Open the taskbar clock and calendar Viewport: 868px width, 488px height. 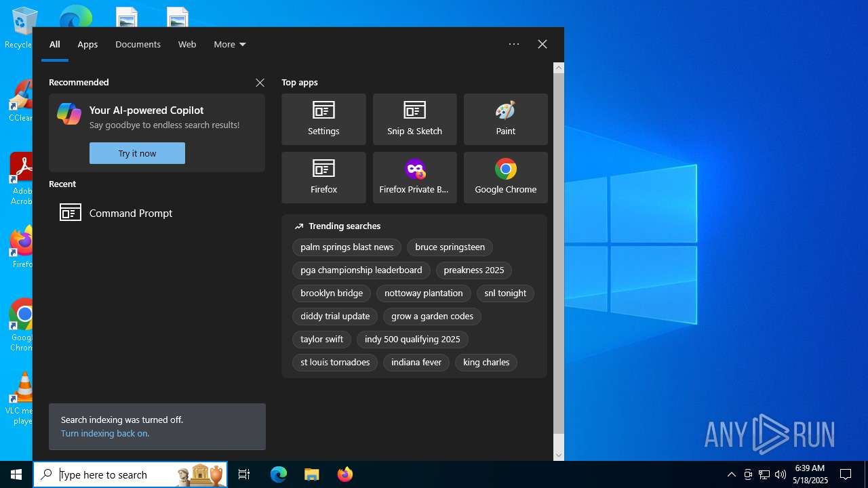pyautogui.click(x=811, y=474)
